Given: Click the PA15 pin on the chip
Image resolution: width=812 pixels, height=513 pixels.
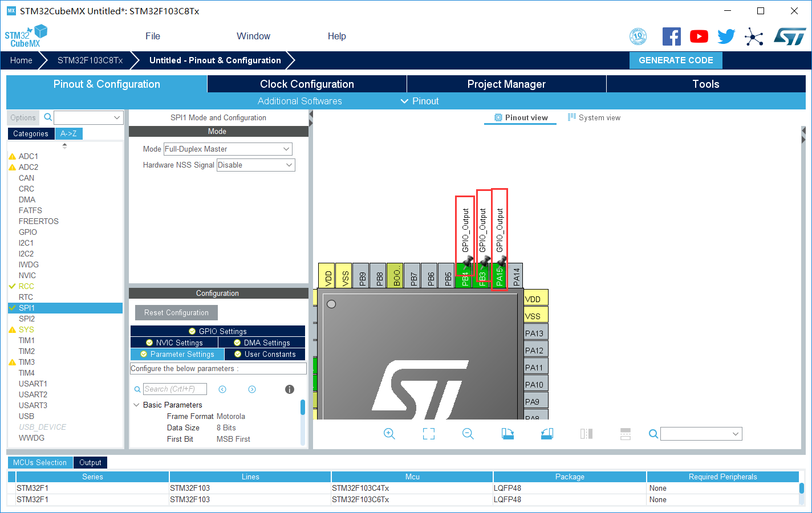Looking at the screenshot, I should [x=498, y=276].
